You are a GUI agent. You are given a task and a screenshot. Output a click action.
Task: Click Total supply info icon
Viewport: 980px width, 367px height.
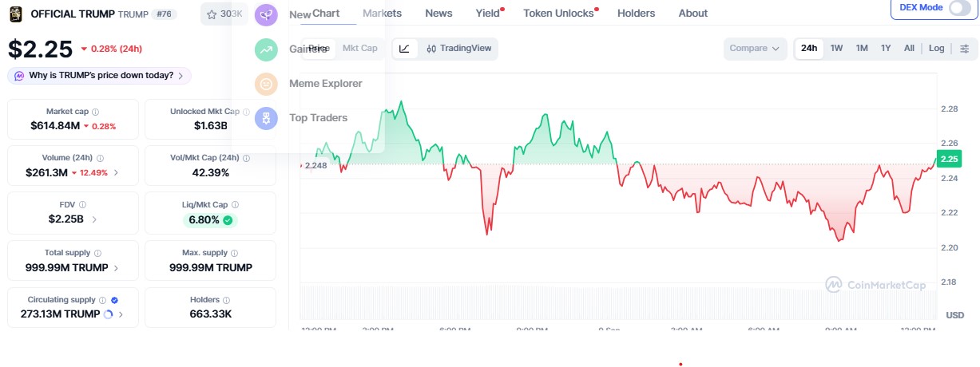(97, 253)
